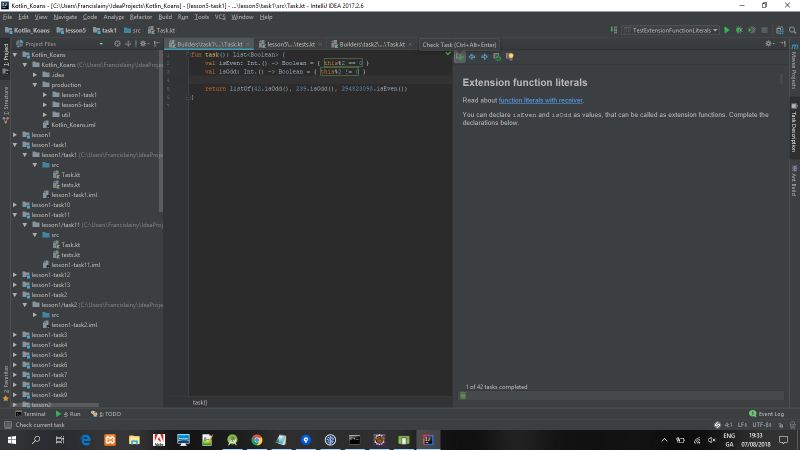This screenshot has height=450, width=800.
Task: Open the run configuration dropdown
Action: tap(670, 30)
